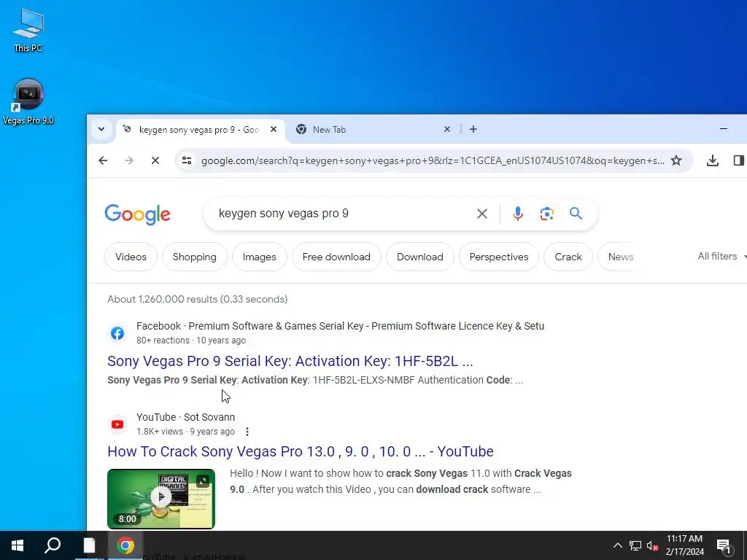View site information icon in address bar
This screenshot has height=560, width=747.
[187, 160]
